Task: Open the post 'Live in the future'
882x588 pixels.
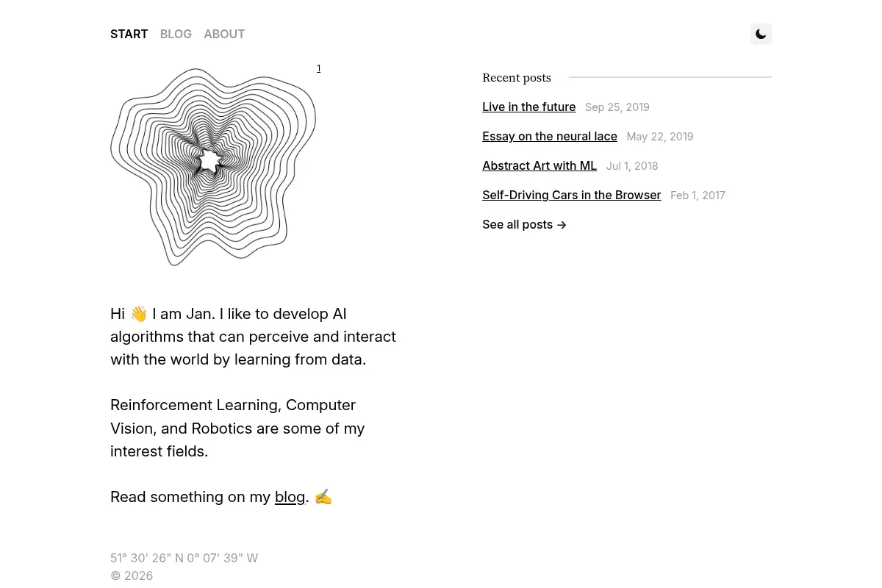Action: pos(528,107)
